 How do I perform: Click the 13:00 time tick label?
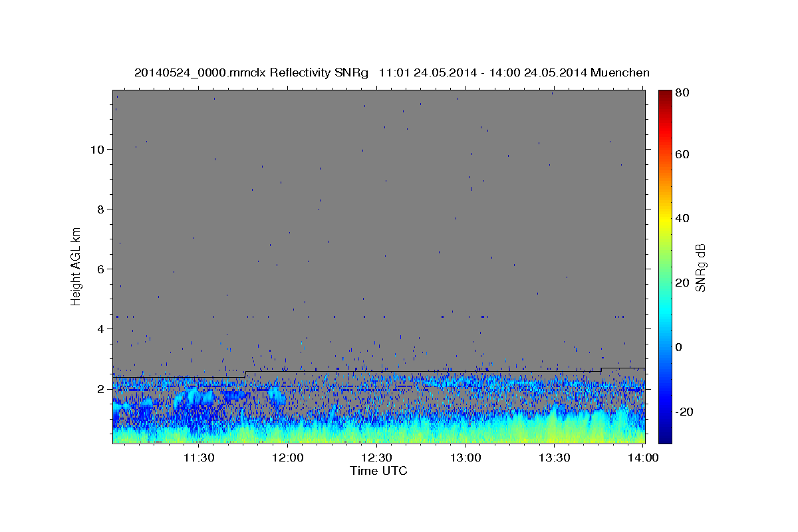click(x=466, y=458)
